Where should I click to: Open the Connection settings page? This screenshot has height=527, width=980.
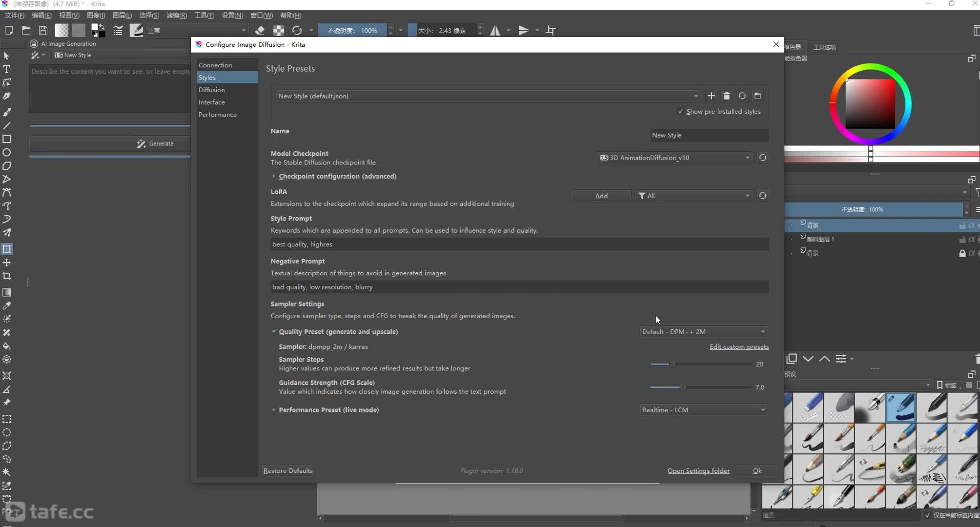tap(227, 65)
